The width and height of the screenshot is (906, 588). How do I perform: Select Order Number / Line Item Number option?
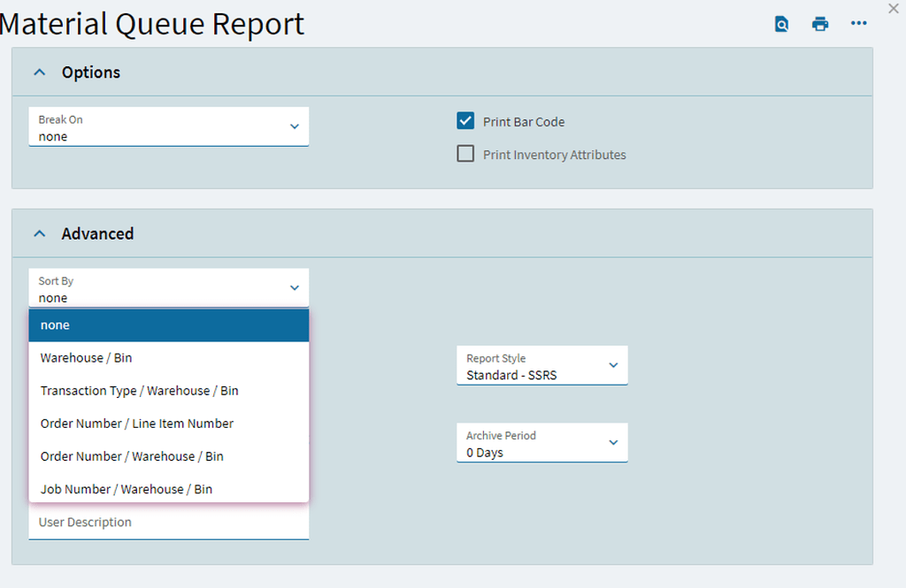[137, 424]
